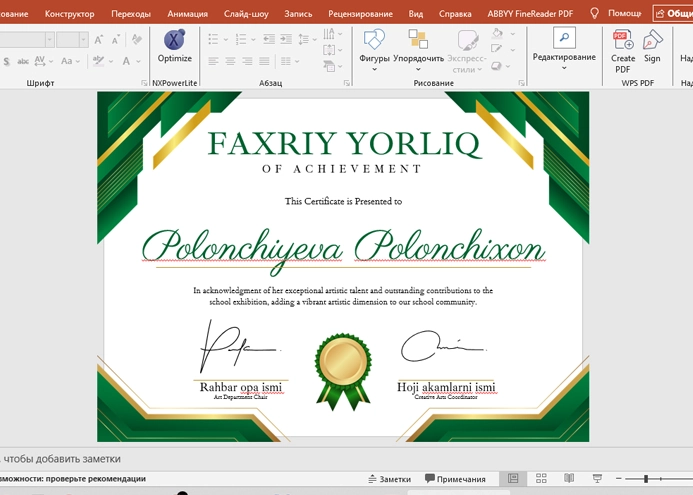Open the align text vertically icon
This screenshot has width=693, height=495.
click(x=329, y=50)
